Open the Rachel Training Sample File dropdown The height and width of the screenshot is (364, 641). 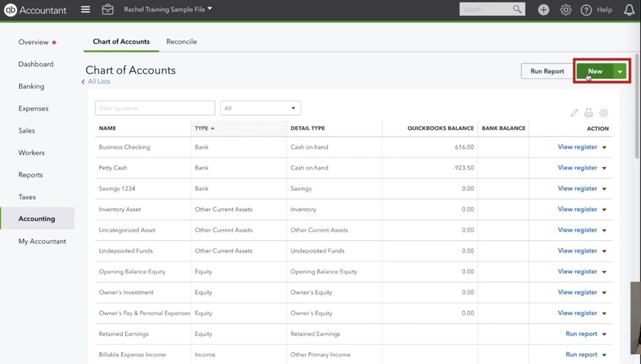[168, 9]
